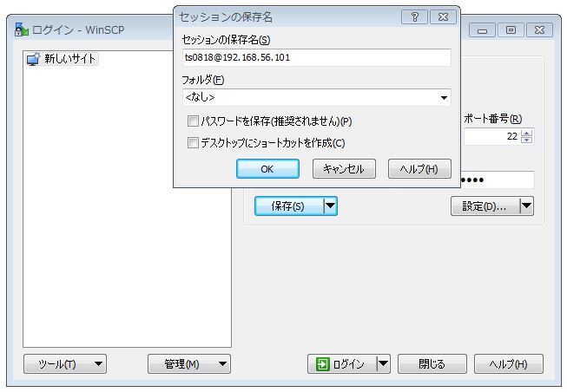Enable パスワードを保存 checkbox
Screen dimensions: 567x392
193,121
